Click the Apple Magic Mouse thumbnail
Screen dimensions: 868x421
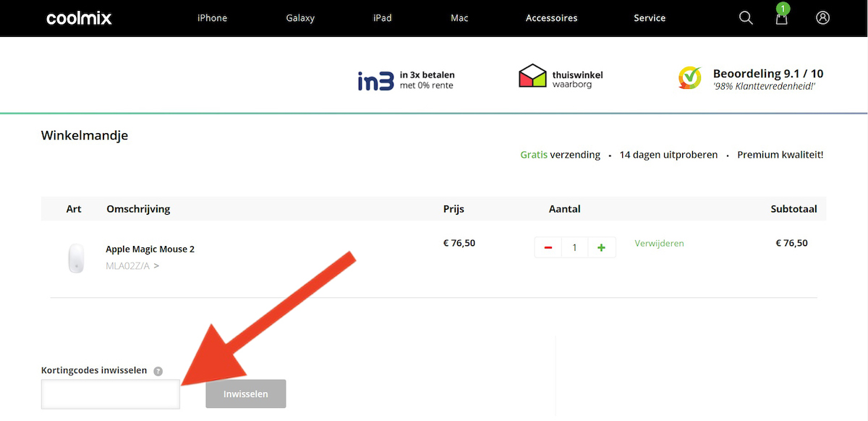(76, 258)
